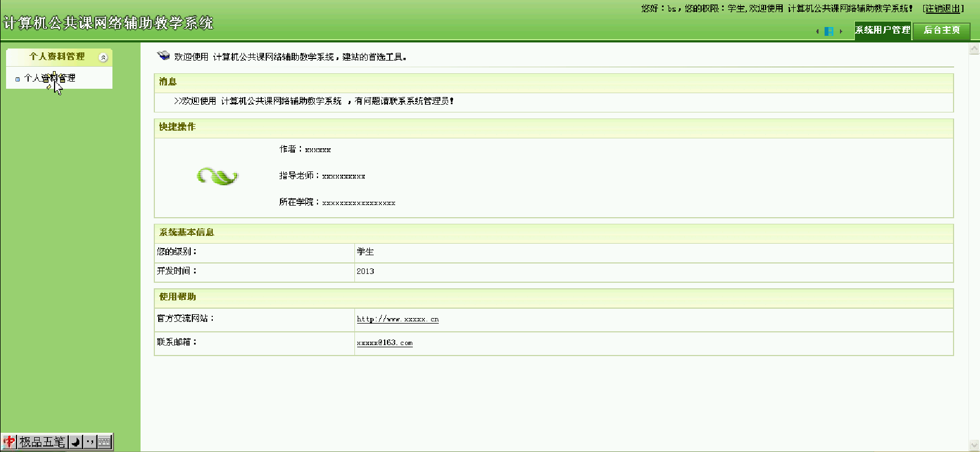The height and width of the screenshot is (452, 980).
Task: Click the 使用帮助 section header
Action: (554, 298)
